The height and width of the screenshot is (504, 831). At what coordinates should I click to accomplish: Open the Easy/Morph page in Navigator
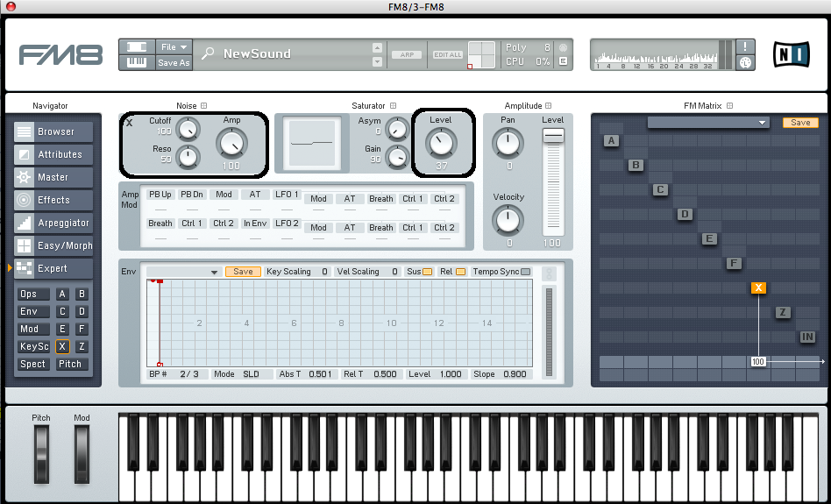pyautogui.click(x=53, y=245)
